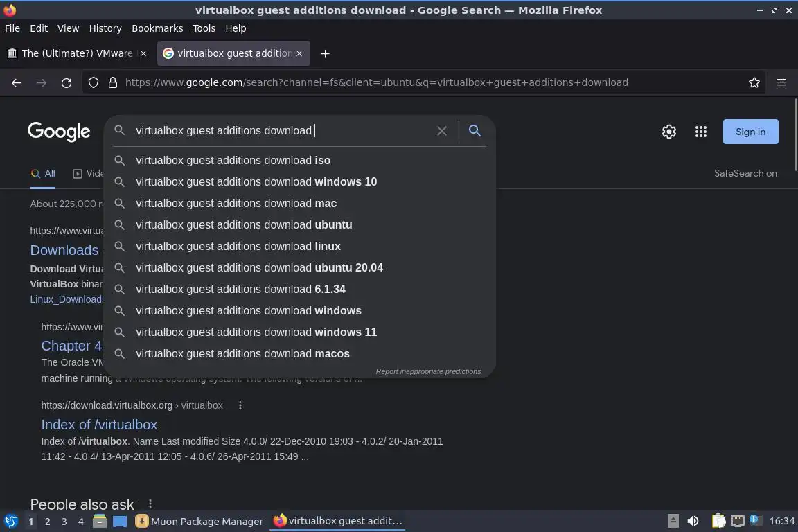The height and width of the screenshot is (532, 798).
Task: Switch to virtual desktop 3
Action: [x=64, y=522]
